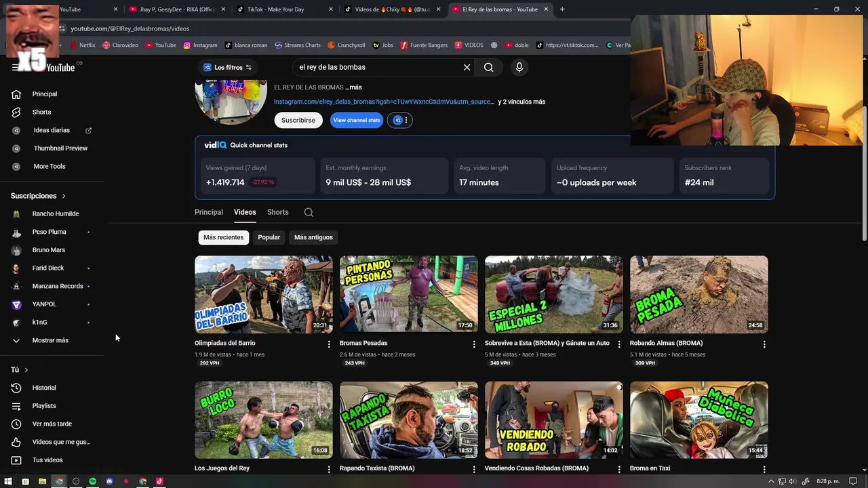Click the browser address bar URL
Image resolution: width=868 pixels, height=488 pixels.
(x=130, y=28)
